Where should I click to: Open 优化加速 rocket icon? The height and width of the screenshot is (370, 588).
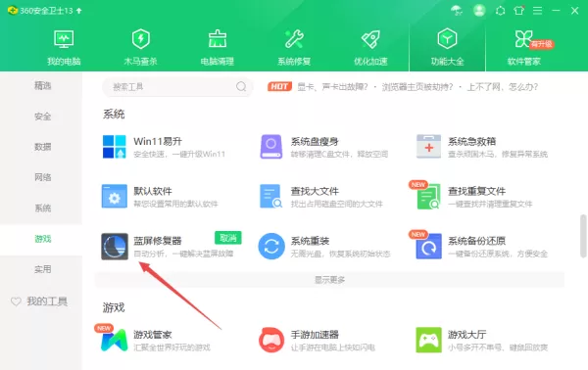click(x=370, y=39)
